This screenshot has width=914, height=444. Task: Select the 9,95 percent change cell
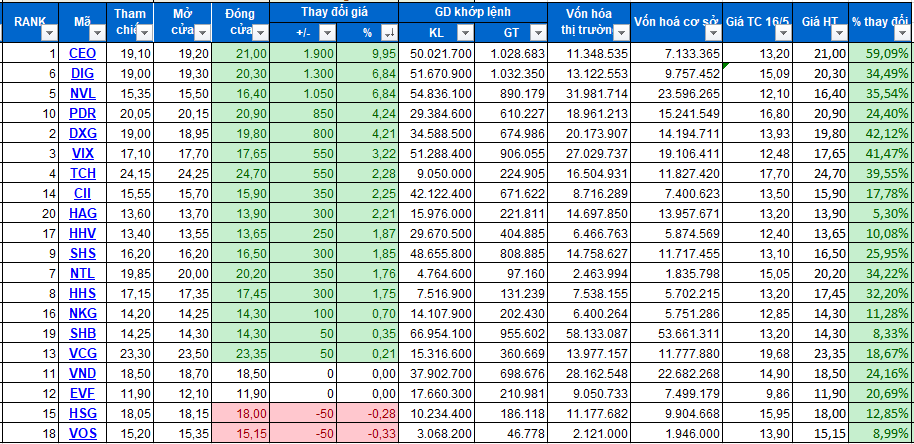pyautogui.click(x=368, y=54)
